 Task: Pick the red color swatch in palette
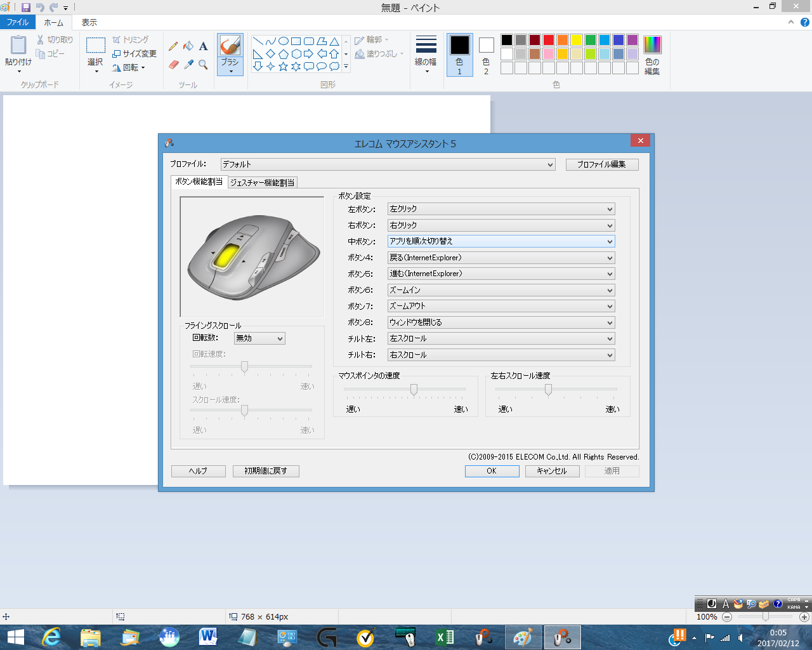[549, 40]
